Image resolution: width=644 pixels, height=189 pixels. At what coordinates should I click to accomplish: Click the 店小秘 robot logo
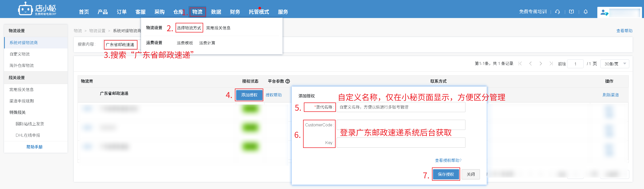click(x=25, y=9)
